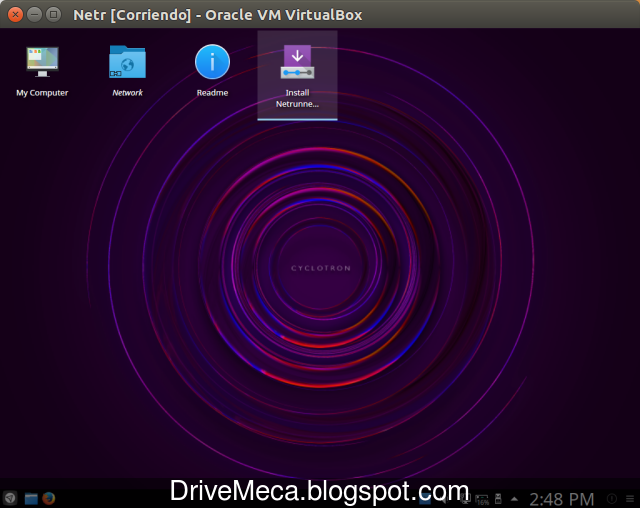This screenshot has height=508, width=640.
Task: Expand hidden system tray icons arrow
Action: coord(514,499)
